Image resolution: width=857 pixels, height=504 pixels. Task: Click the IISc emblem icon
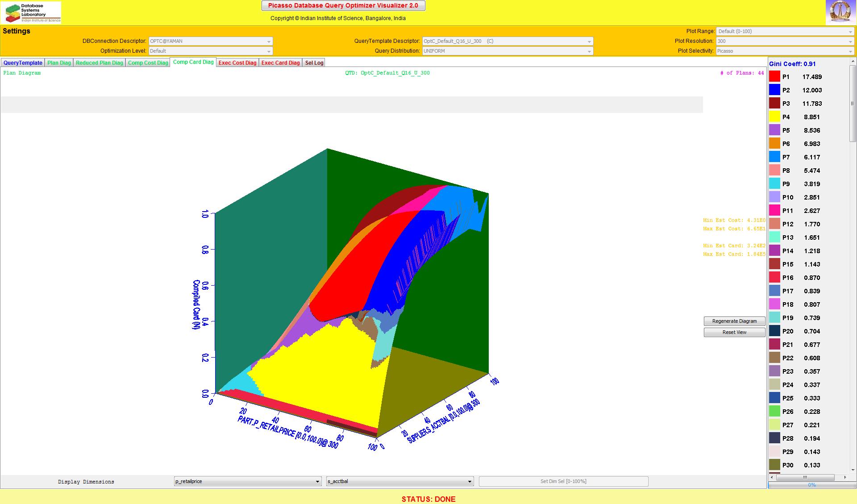[x=840, y=12]
